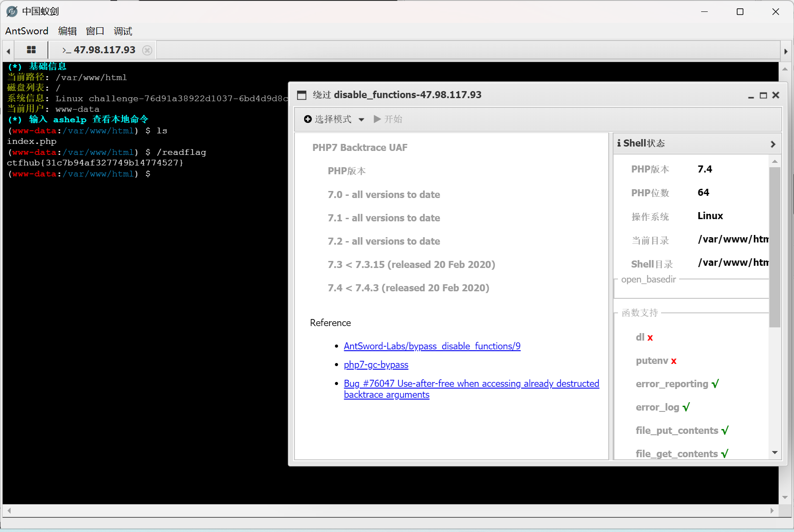Click '7.0 - all versions to date'
Viewport: 794px width, 532px height.
(x=383, y=194)
